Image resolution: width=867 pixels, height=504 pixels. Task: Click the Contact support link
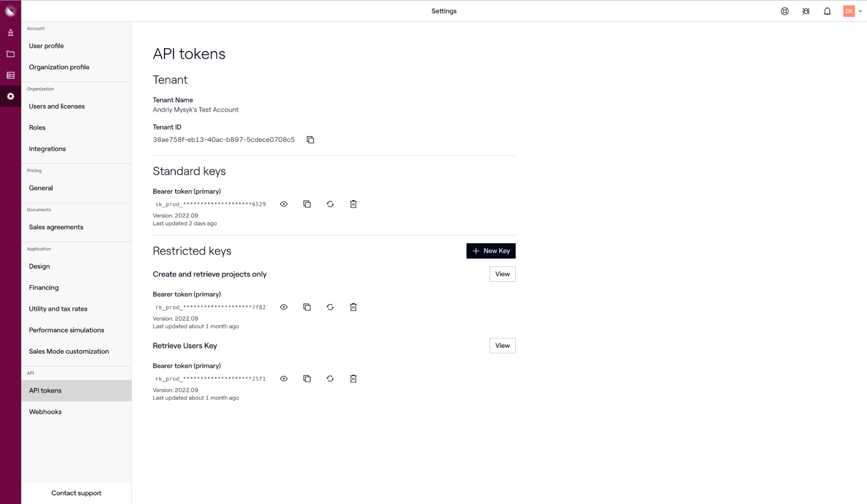tap(76, 493)
